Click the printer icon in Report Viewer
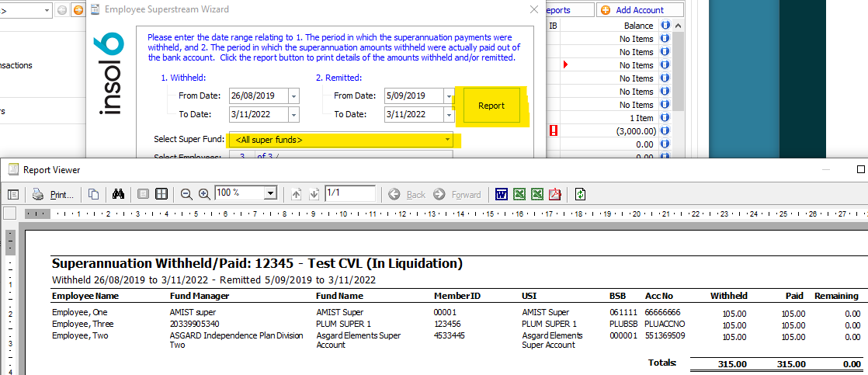868x375 pixels. [38, 194]
